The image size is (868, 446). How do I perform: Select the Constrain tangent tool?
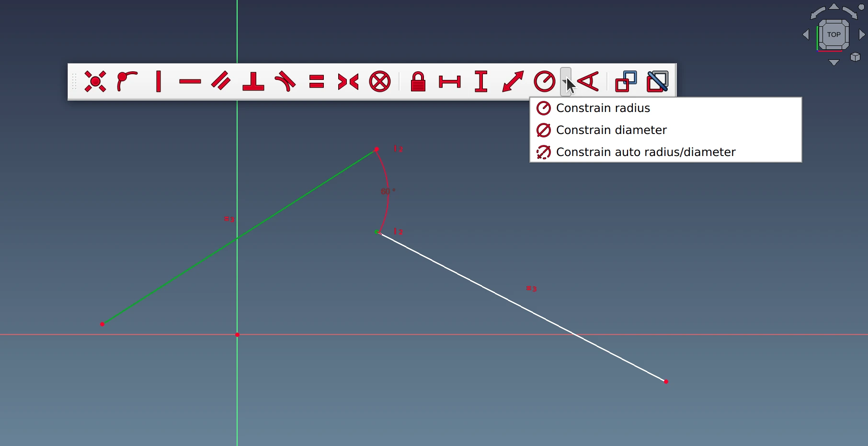[285, 81]
